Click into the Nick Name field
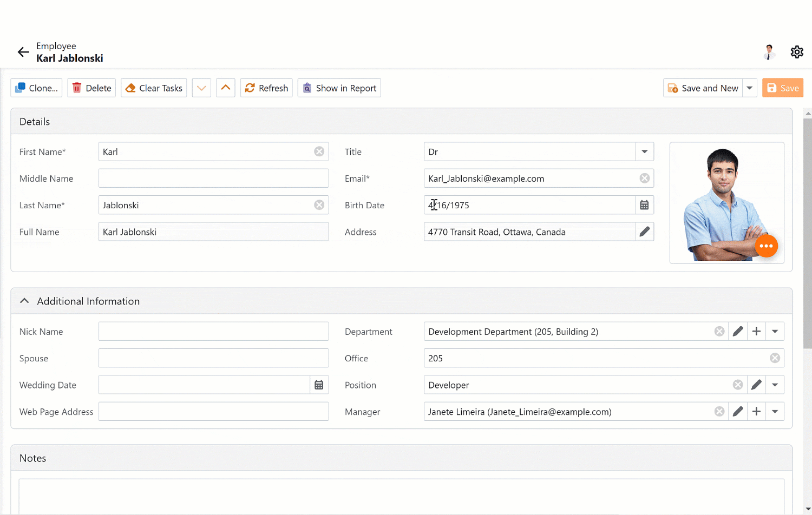Viewport: 812px width, 515px height. [213, 332]
